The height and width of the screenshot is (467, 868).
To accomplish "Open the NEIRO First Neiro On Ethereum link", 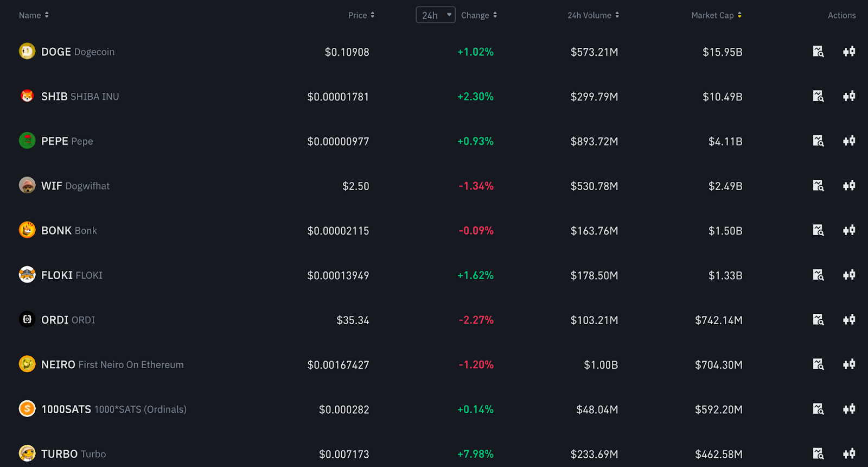I will (x=112, y=364).
